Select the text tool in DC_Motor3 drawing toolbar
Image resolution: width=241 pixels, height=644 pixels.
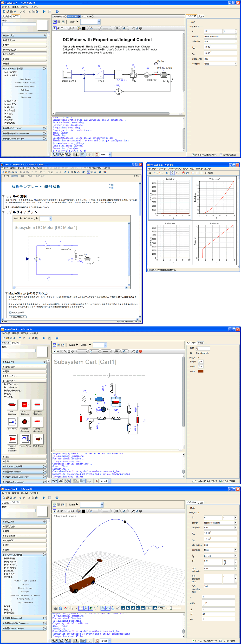(62, 28)
